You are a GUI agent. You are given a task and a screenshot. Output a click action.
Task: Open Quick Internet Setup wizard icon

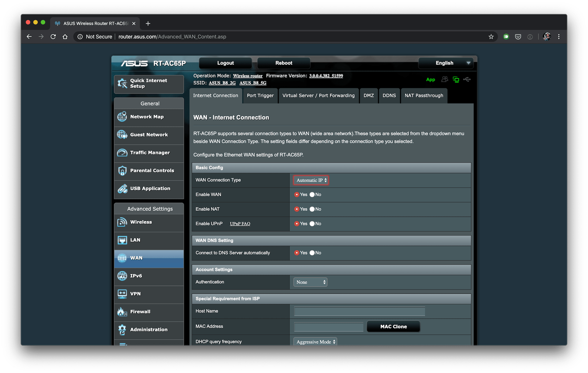click(122, 83)
